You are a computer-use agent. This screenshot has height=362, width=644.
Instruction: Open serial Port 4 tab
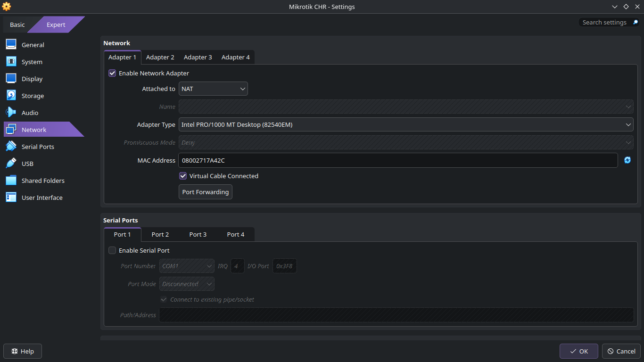point(236,234)
